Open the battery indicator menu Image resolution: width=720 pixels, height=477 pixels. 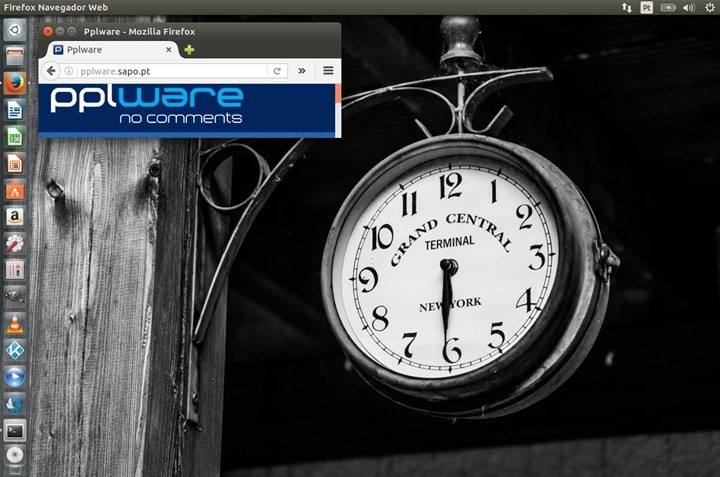668,7
